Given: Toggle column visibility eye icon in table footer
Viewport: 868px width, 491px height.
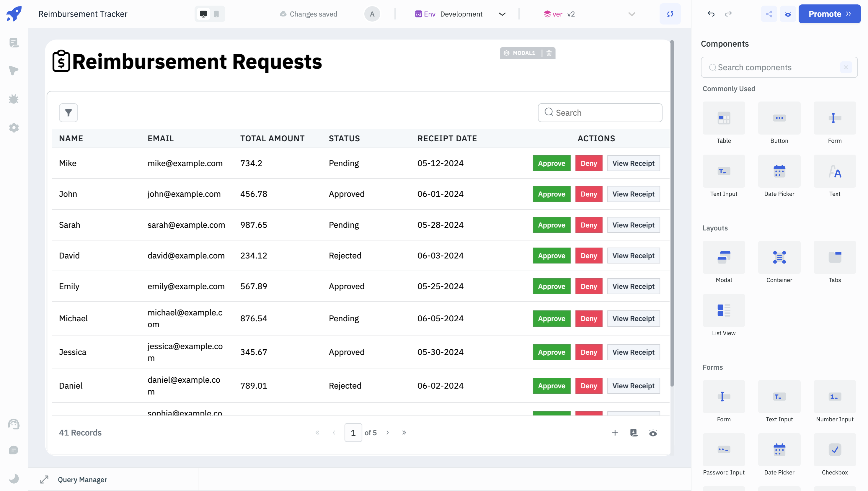Looking at the screenshot, I should coord(653,433).
